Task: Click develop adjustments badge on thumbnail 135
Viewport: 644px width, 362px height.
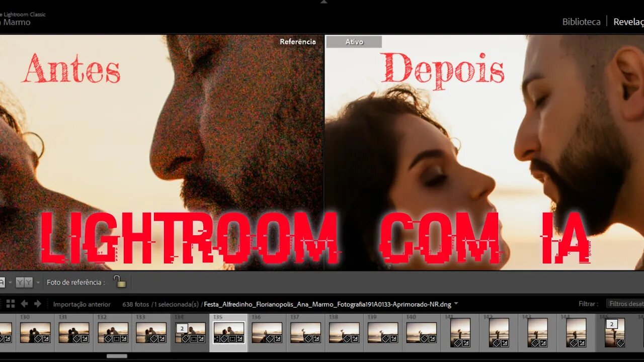Action: click(240, 338)
